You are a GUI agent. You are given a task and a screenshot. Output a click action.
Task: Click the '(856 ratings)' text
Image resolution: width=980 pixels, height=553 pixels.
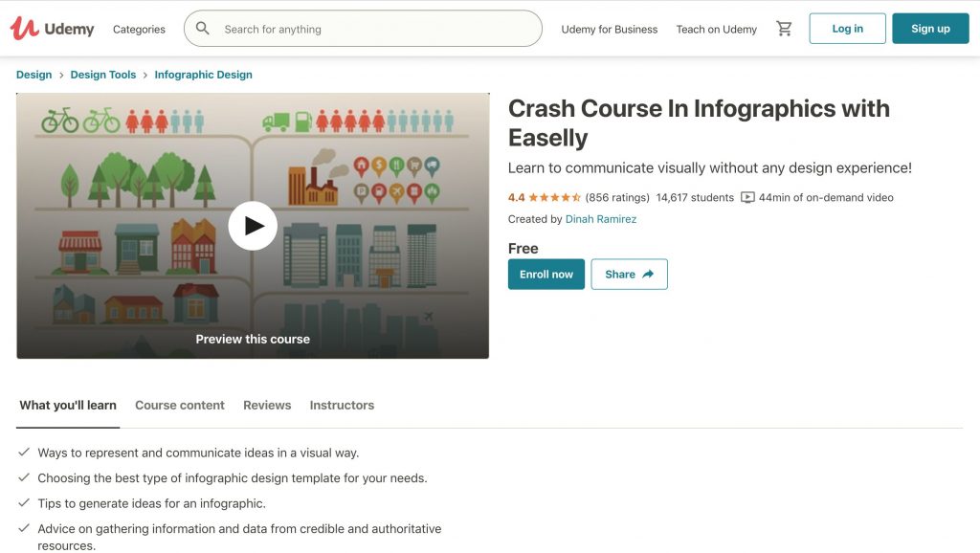pyautogui.click(x=617, y=197)
